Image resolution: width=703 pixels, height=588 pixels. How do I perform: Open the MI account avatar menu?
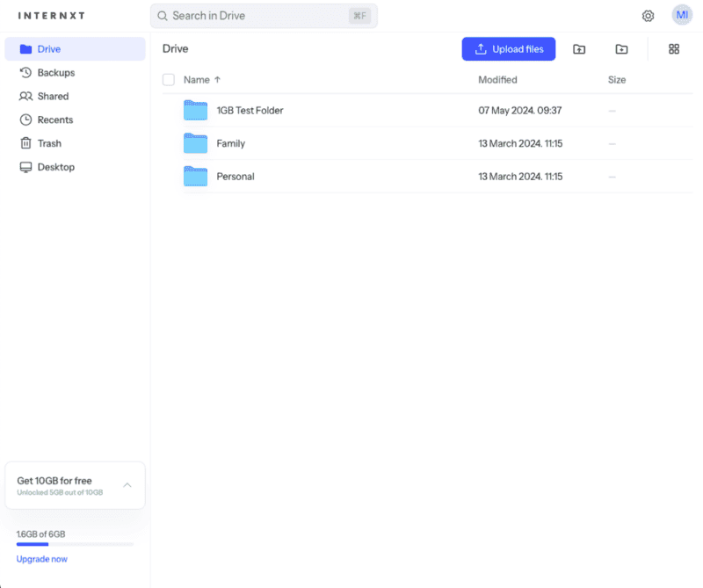[x=682, y=15]
